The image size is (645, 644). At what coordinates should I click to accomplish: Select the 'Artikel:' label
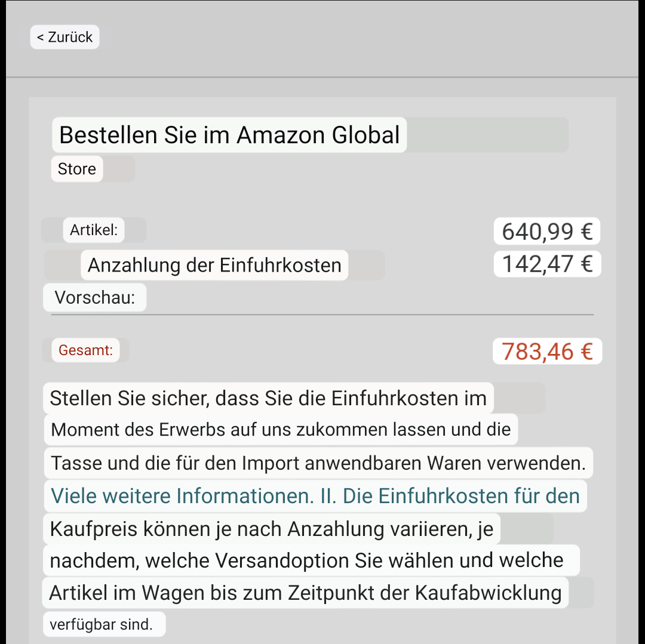click(94, 230)
